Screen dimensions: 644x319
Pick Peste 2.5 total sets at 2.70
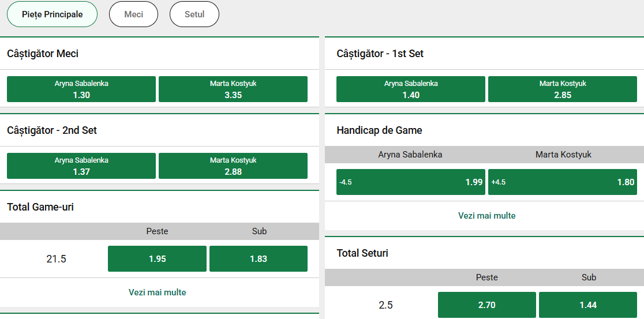click(487, 305)
